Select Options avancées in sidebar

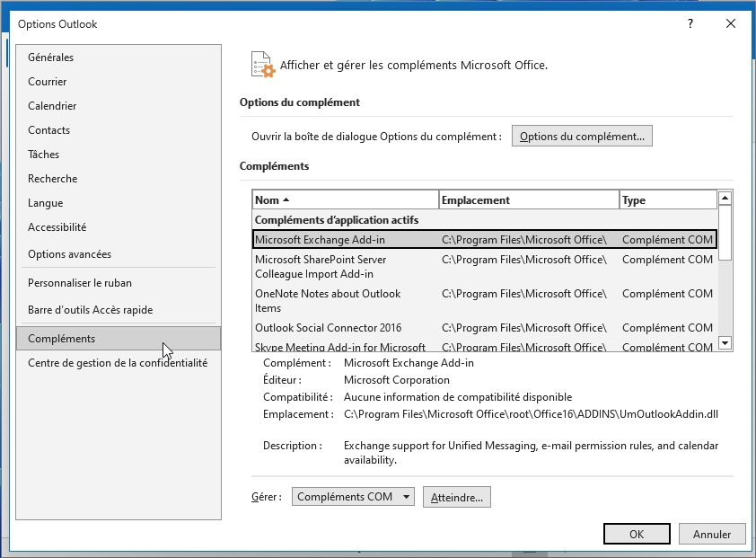(x=70, y=254)
